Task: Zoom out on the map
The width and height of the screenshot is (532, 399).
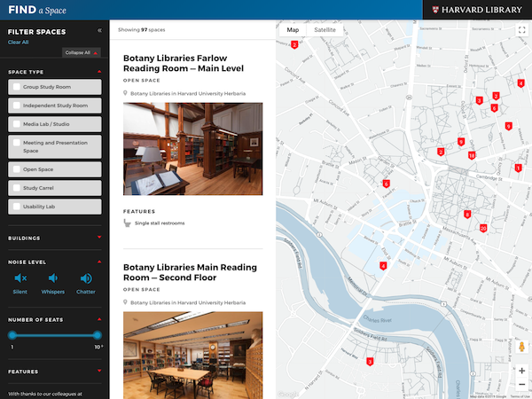Action: tap(521, 387)
